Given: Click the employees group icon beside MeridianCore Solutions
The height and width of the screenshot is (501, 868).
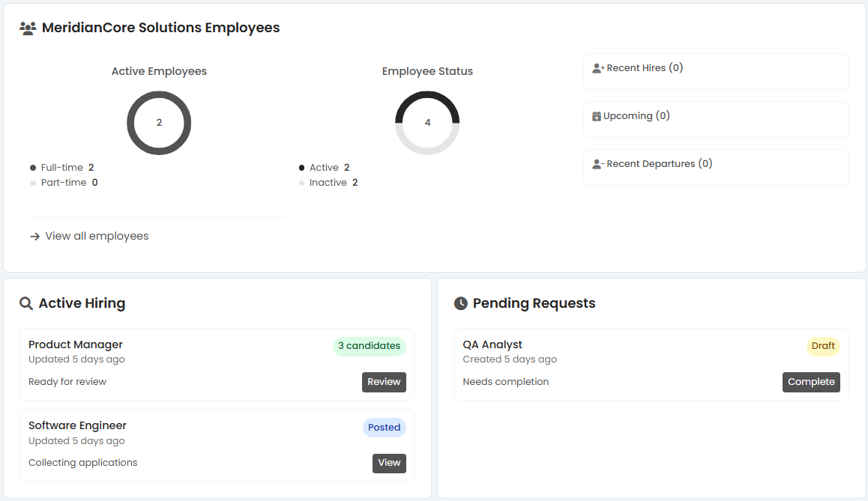Looking at the screenshot, I should pos(28,27).
